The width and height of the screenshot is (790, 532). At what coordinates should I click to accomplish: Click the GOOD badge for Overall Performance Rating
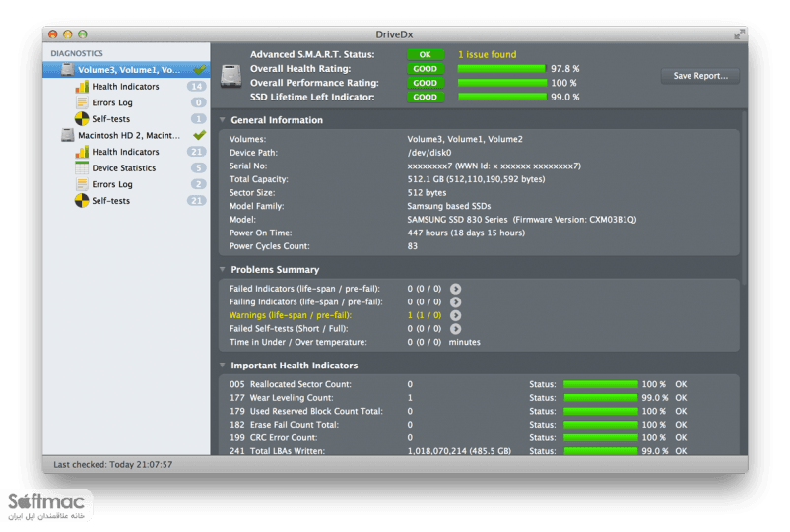click(x=426, y=83)
